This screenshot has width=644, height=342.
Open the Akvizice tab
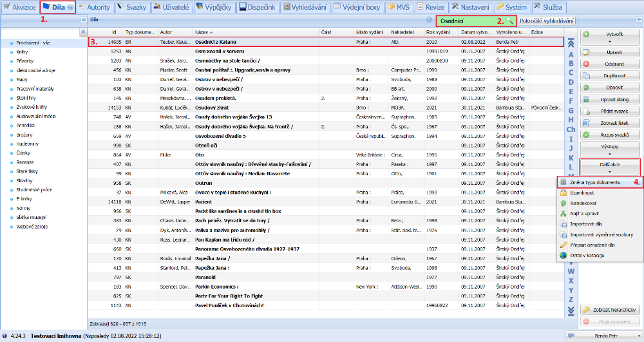19,7
